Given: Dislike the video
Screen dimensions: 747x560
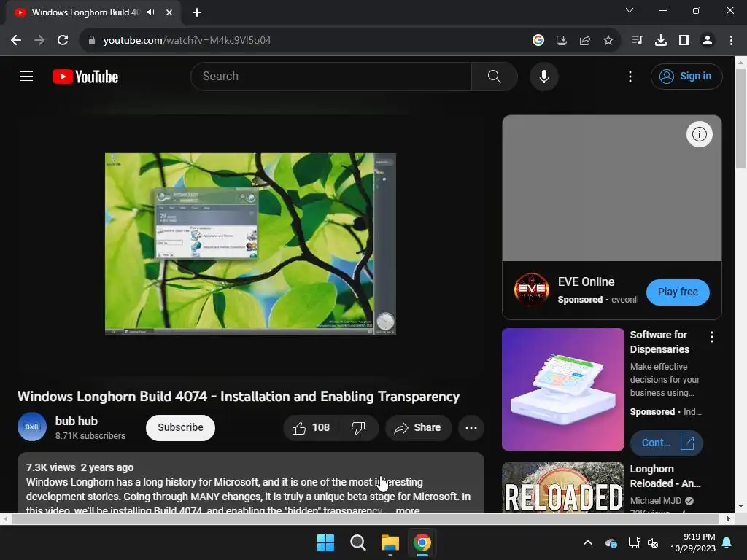Looking at the screenshot, I should coord(358,427).
